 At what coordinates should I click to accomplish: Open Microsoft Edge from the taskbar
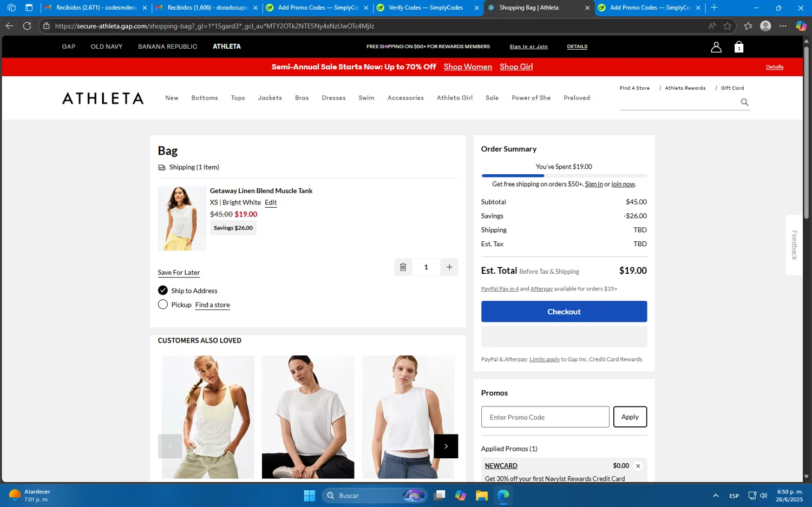pos(503,495)
